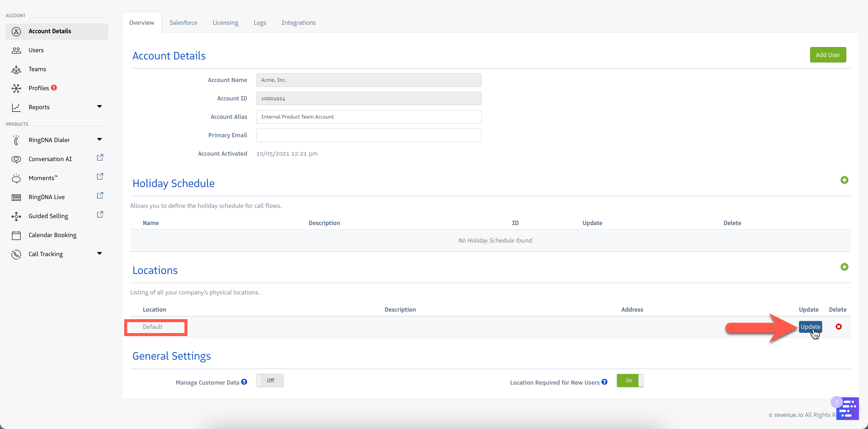Viewport: 868px width, 429px height.
Task: Open Calendar Booking in sidebar
Action: pyautogui.click(x=52, y=235)
